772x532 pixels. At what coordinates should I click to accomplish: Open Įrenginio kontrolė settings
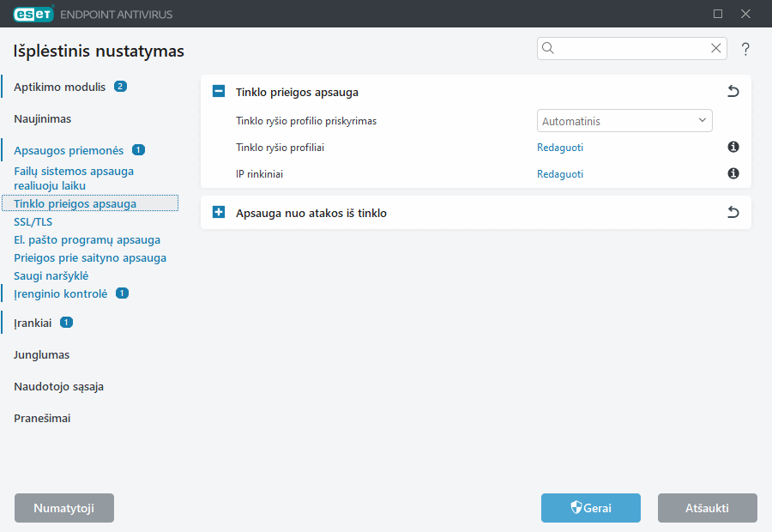tap(61, 294)
